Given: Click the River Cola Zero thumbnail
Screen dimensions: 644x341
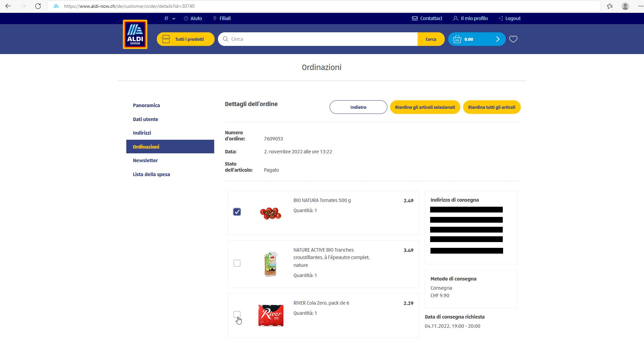Looking at the screenshot, I should (271, 316).
